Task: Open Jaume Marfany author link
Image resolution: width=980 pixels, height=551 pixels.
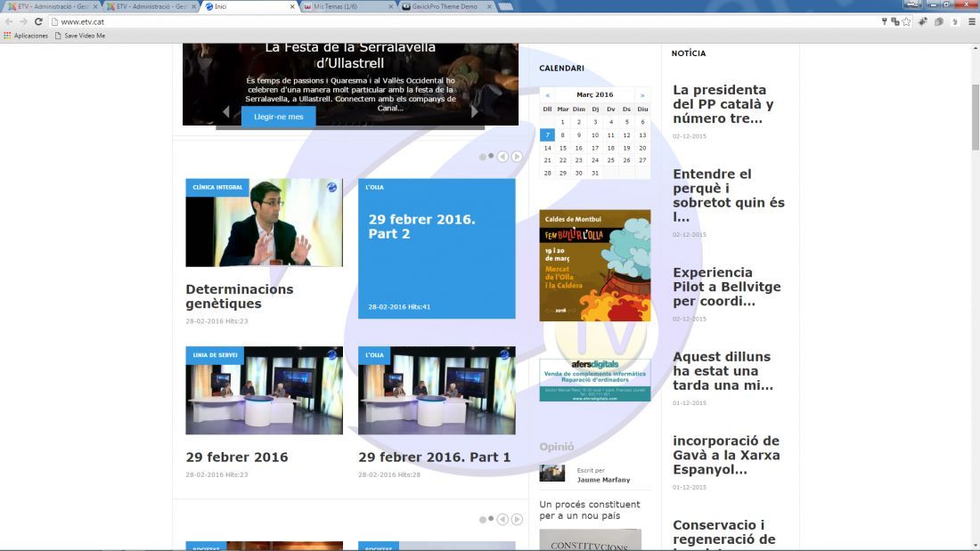Action: point(603,480)
